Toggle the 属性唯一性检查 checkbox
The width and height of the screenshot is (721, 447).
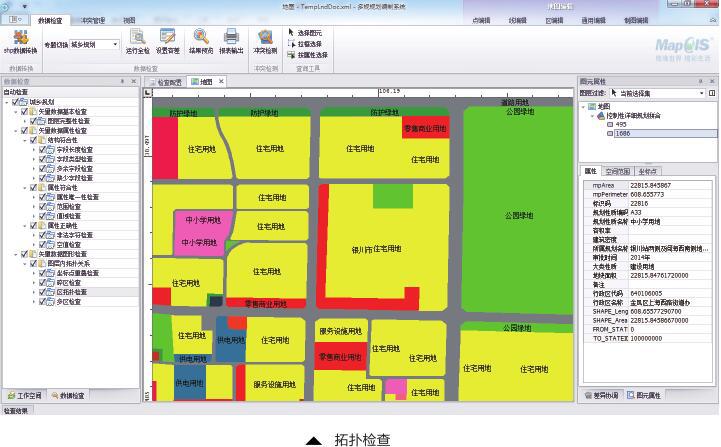[42, 197]
